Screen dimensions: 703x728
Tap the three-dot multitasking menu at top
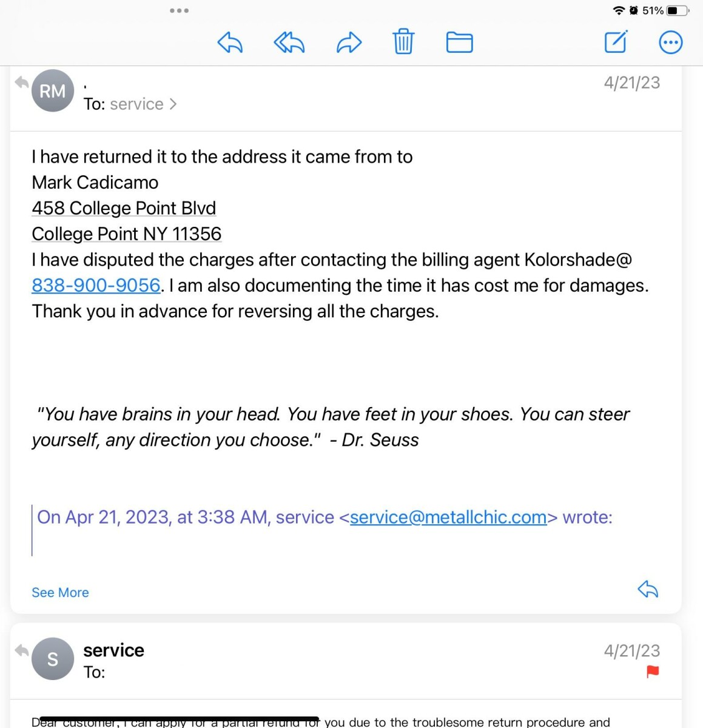pos(179,10)
